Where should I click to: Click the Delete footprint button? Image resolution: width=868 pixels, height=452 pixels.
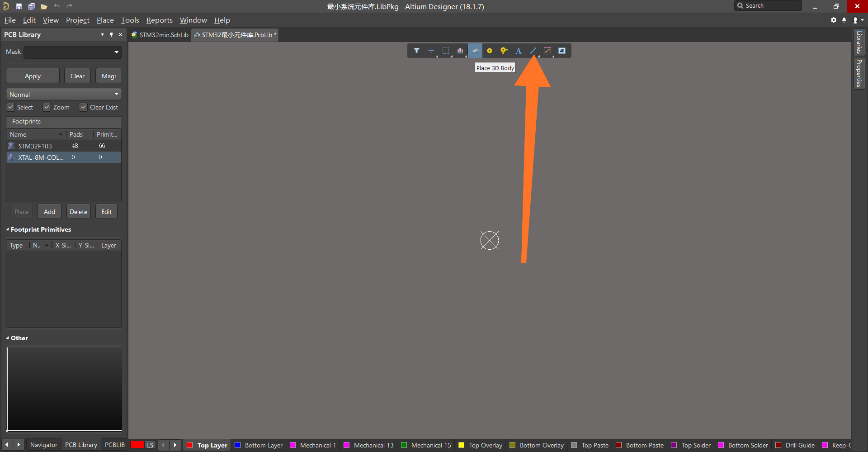tap(78, 212)
